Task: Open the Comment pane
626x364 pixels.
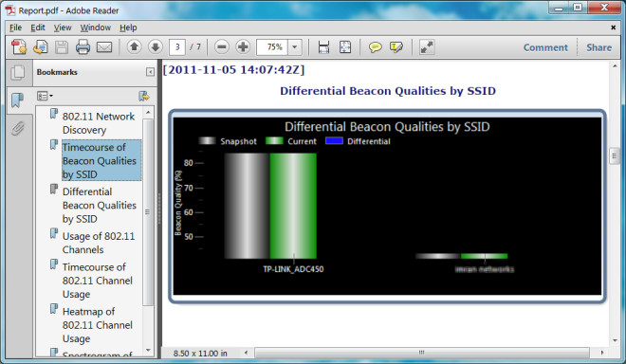Action: click(x=545, y=47)
